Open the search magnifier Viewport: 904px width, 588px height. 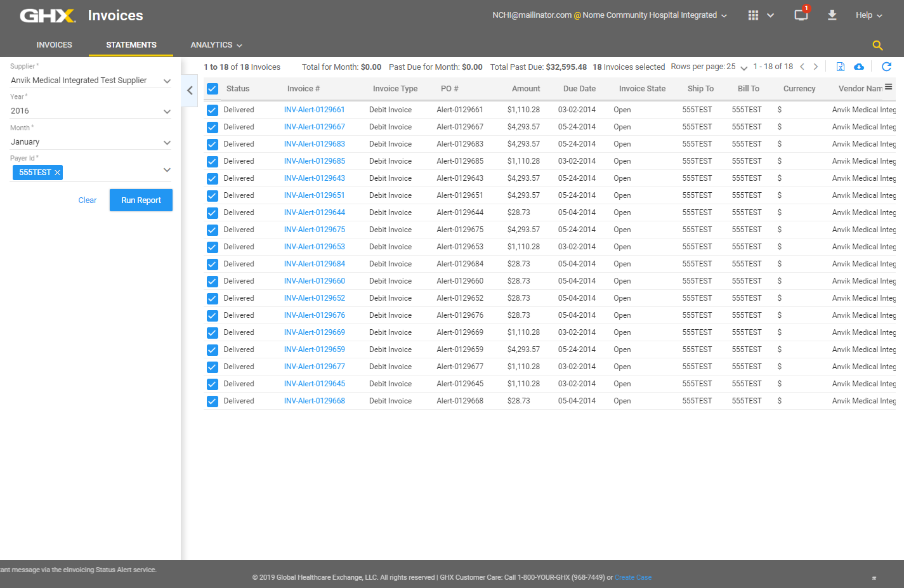(x=877, y=45)
